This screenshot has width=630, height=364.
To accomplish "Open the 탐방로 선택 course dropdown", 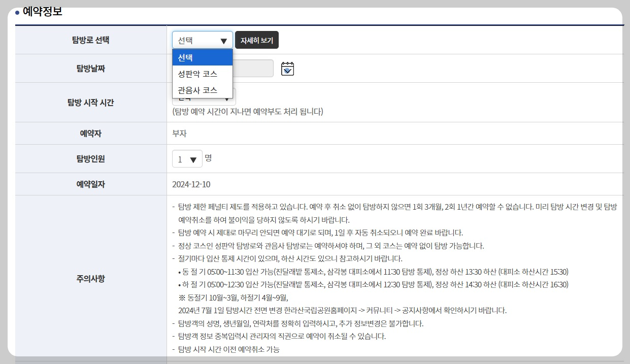I will coord(202,39).
